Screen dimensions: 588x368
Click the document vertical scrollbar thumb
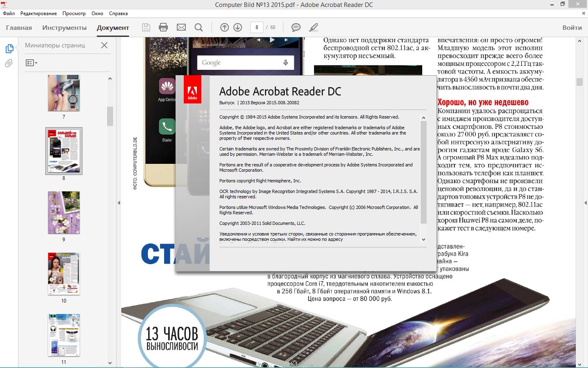579,82
